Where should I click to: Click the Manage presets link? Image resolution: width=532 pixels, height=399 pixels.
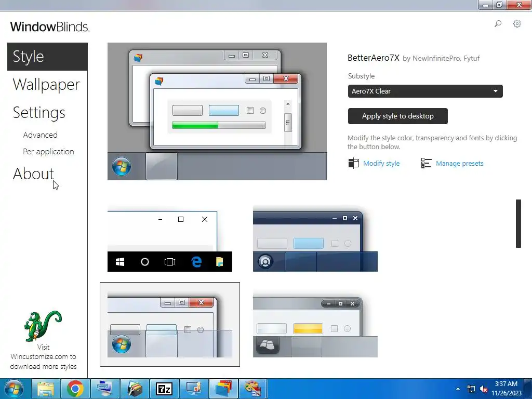(460, 163)
